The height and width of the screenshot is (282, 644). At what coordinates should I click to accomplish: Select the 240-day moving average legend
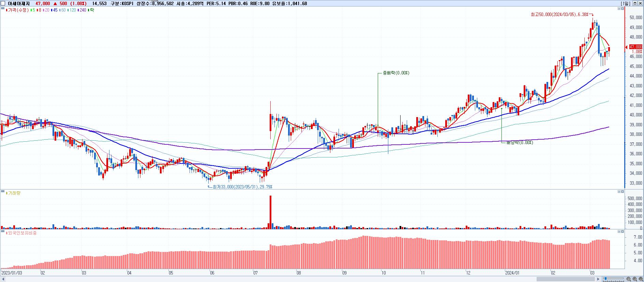tap(83, 10)
